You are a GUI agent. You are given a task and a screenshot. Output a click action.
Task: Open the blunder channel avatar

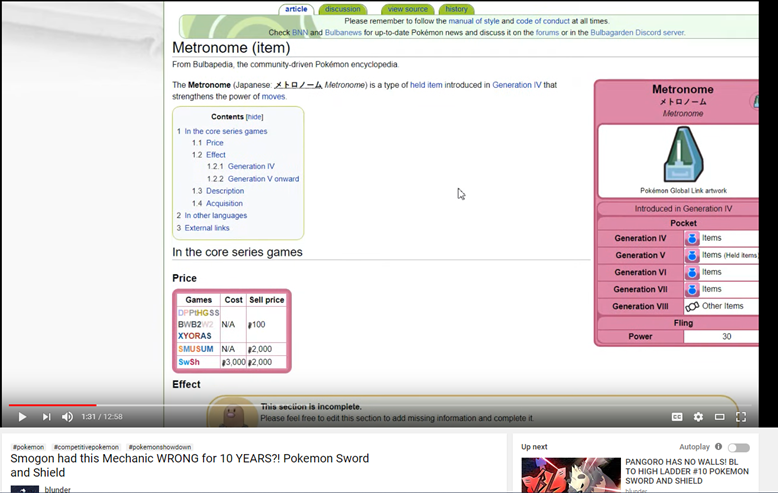coord(24,489)
